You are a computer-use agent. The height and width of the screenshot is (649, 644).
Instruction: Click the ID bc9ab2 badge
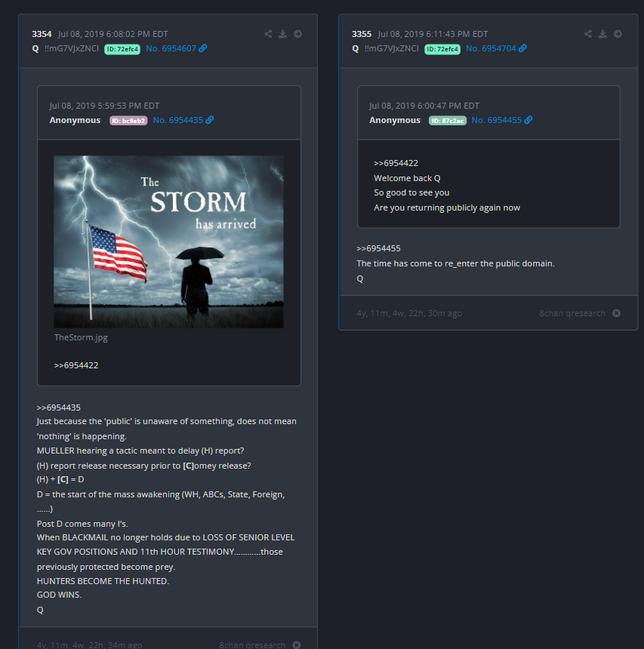pos(128,121)
